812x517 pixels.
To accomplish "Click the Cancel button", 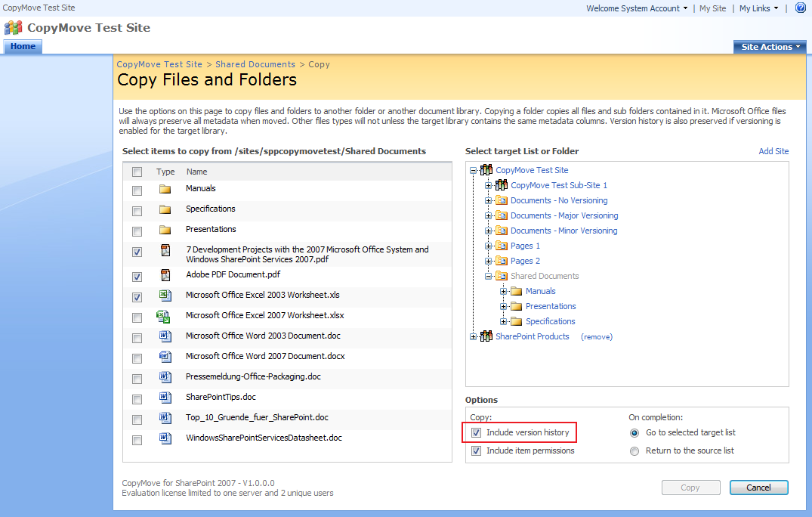I will (758, 488).
